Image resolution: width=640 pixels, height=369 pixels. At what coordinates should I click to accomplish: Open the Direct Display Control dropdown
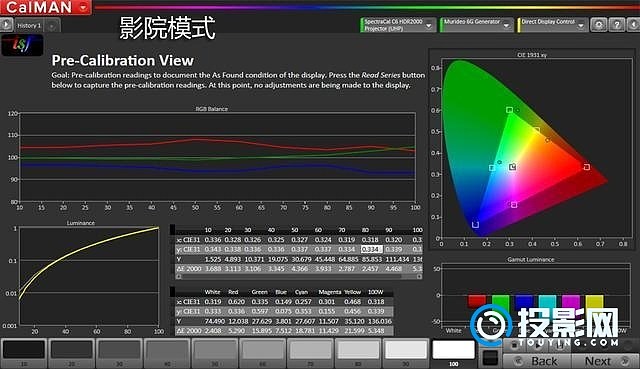tap(581, 26)
